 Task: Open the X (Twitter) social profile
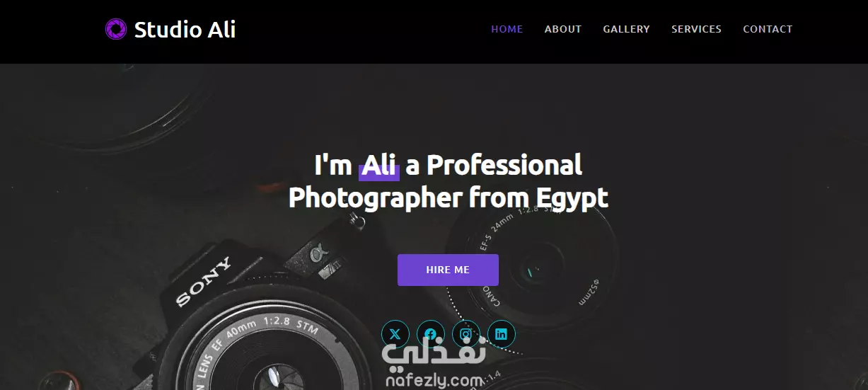coord(395,334)
